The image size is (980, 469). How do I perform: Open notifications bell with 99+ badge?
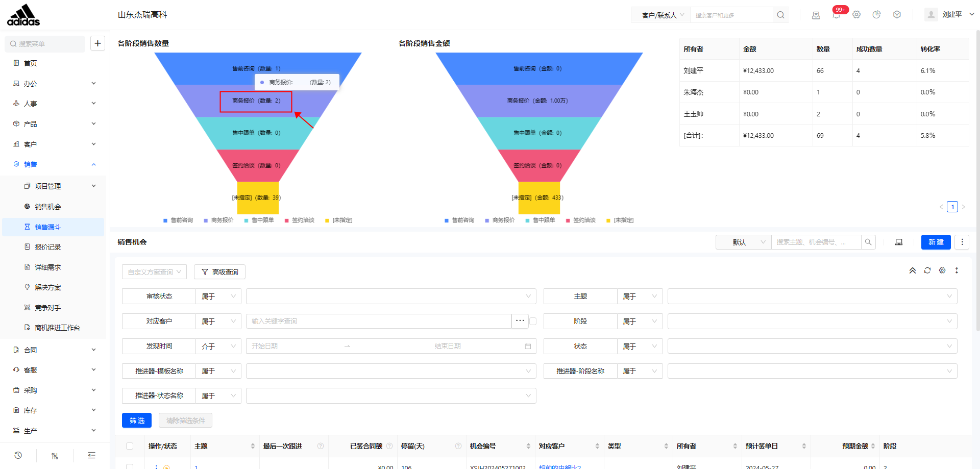(836, 15)
